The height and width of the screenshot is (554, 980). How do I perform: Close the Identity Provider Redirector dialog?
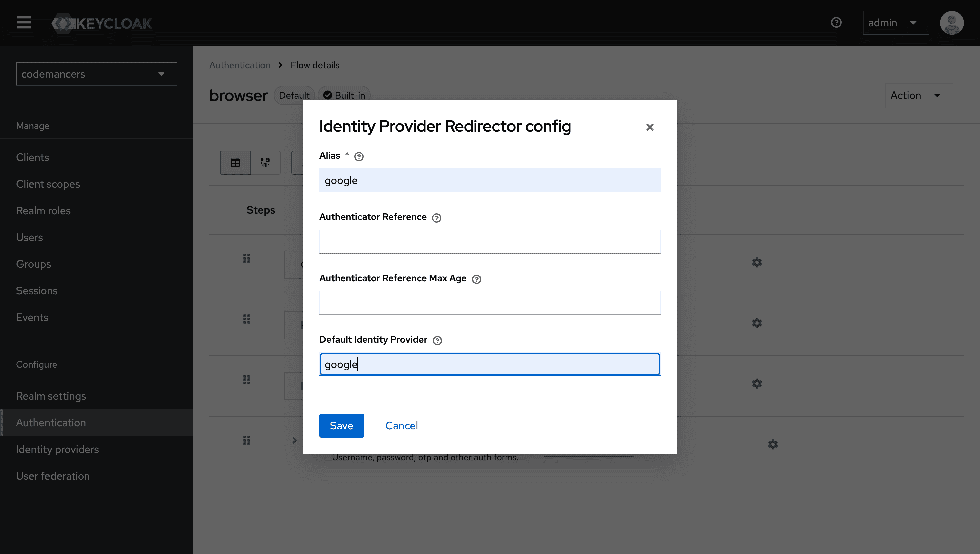click(650, 127)
